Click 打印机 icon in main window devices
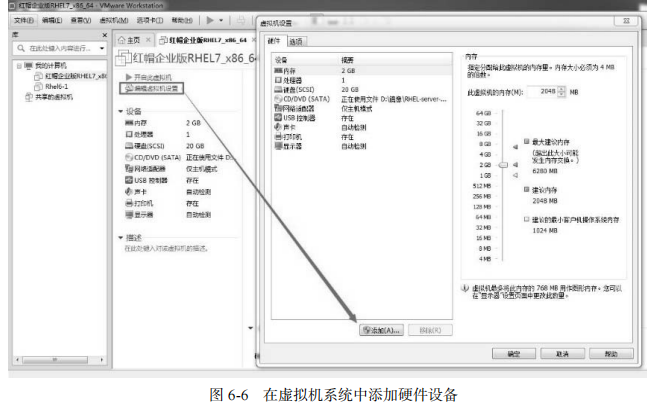 pos(129,203)
